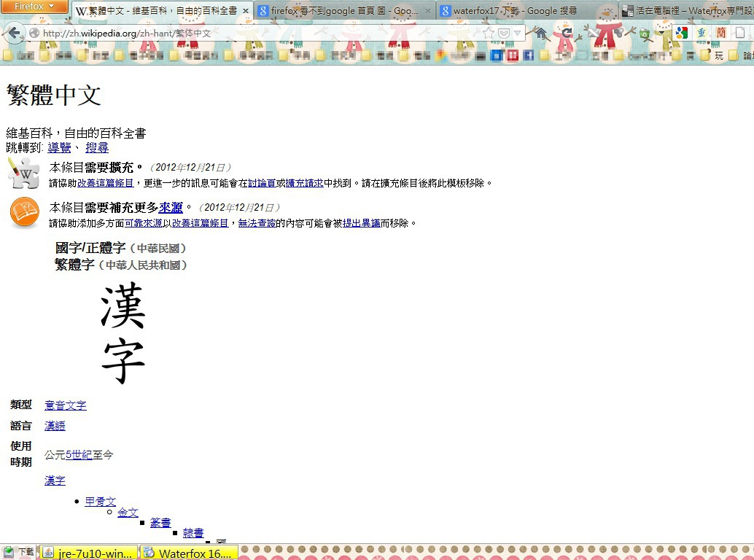The height and width of the screenshot is (560, 754).
Task: Click the Wikipedia puzzle expand notice icon
Action: coord(23,173)
